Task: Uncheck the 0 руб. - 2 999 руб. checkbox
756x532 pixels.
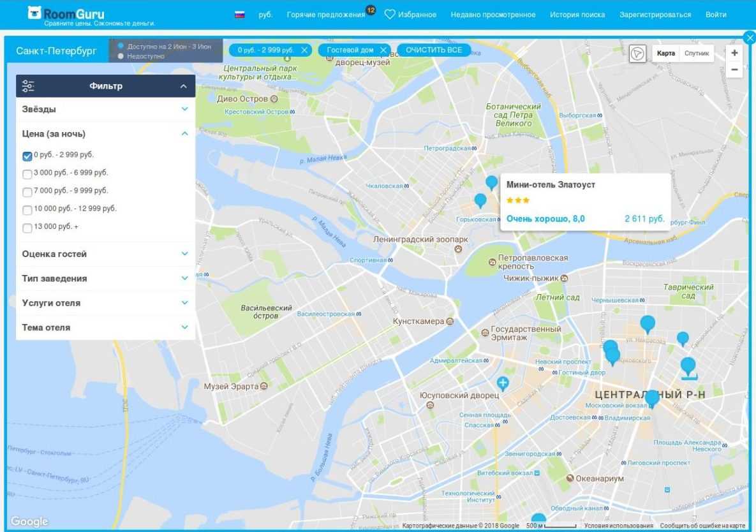Action: 27,156
